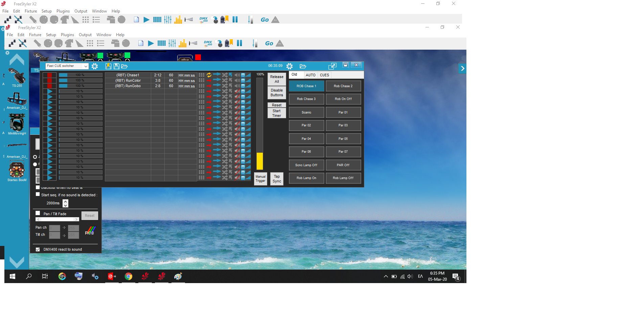The width and height of the screenshot is (644, 327).
Task: Switch to the CUES tab
Action: click(324, 75)
